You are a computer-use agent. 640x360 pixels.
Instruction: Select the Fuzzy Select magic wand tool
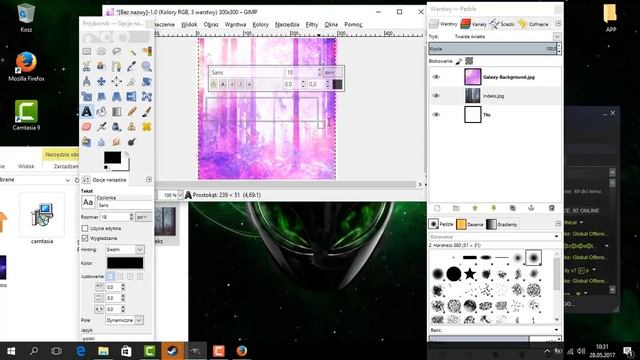pos(132,51)
